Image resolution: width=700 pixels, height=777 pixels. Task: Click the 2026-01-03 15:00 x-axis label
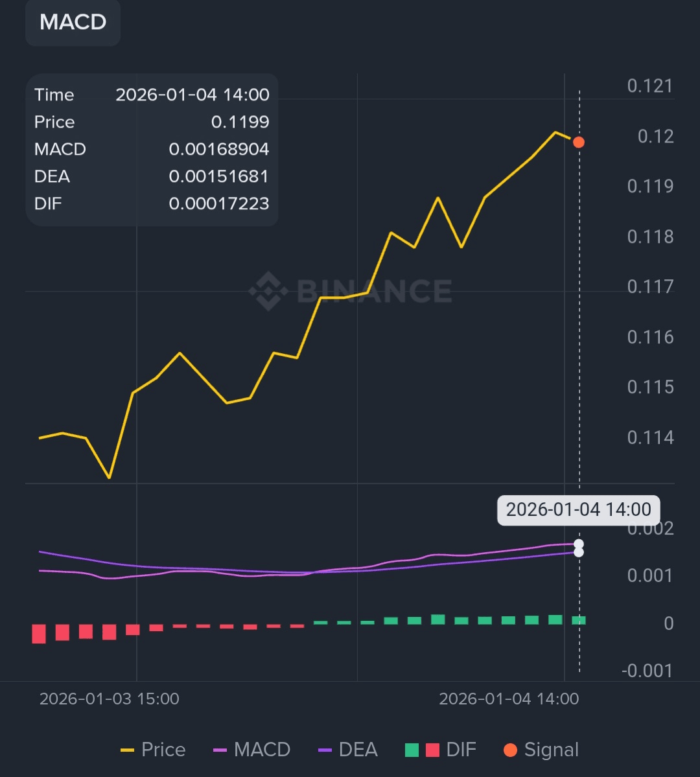110,699
